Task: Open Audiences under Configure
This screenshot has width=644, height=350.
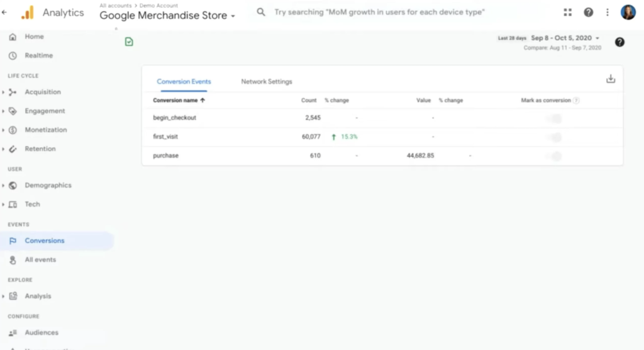Action: tap(42, 333)
